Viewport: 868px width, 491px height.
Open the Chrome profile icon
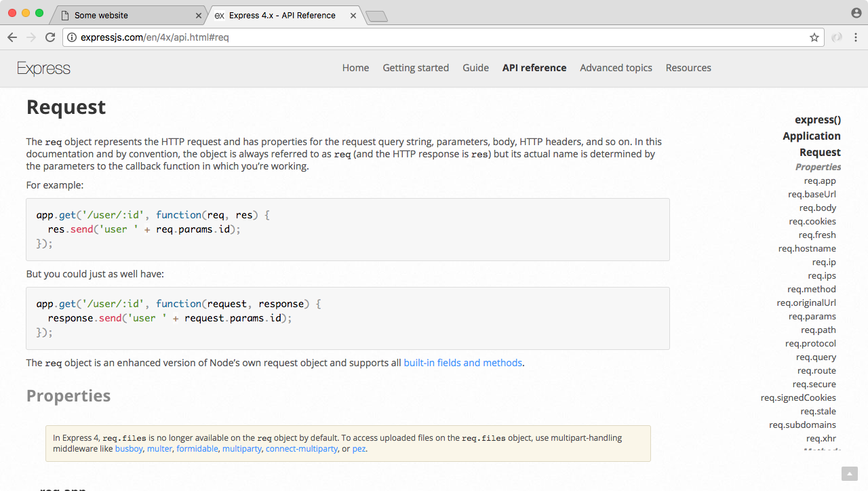(856, 14)
